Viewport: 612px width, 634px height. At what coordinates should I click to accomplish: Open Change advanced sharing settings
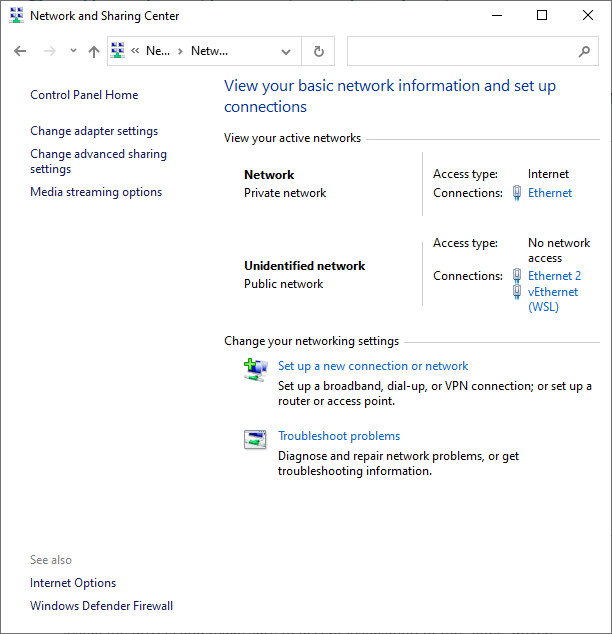coord(98,161)
